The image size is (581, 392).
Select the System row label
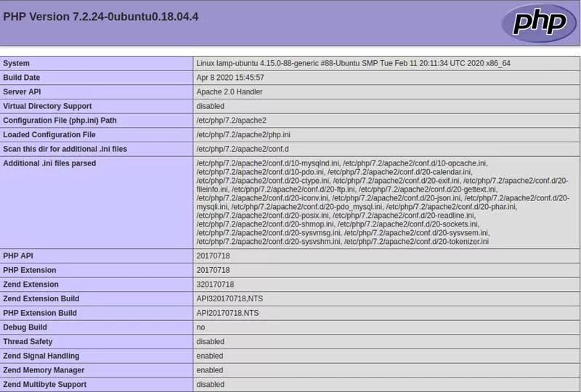tap(17, 63)
